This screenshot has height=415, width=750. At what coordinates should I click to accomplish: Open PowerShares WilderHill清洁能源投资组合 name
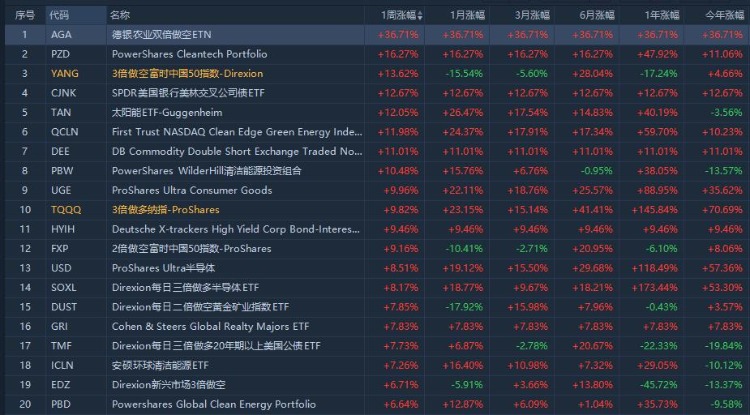pyautogui.click(x=207, y=171)
